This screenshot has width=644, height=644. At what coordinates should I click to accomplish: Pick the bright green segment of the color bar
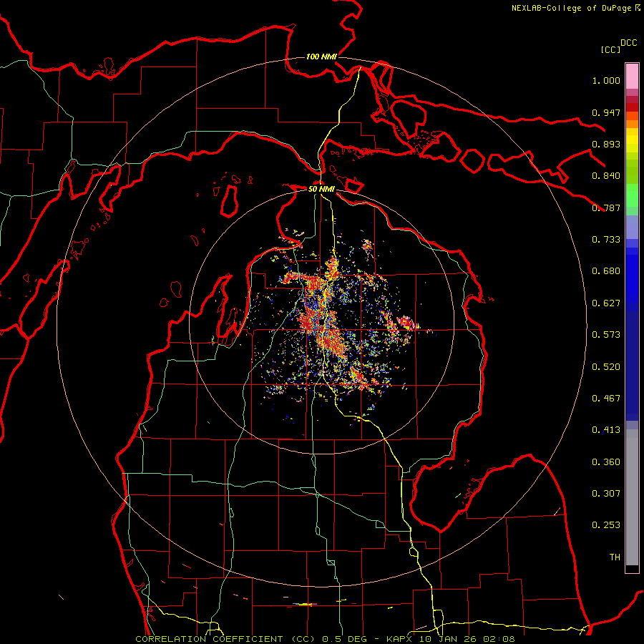[632, 195]
